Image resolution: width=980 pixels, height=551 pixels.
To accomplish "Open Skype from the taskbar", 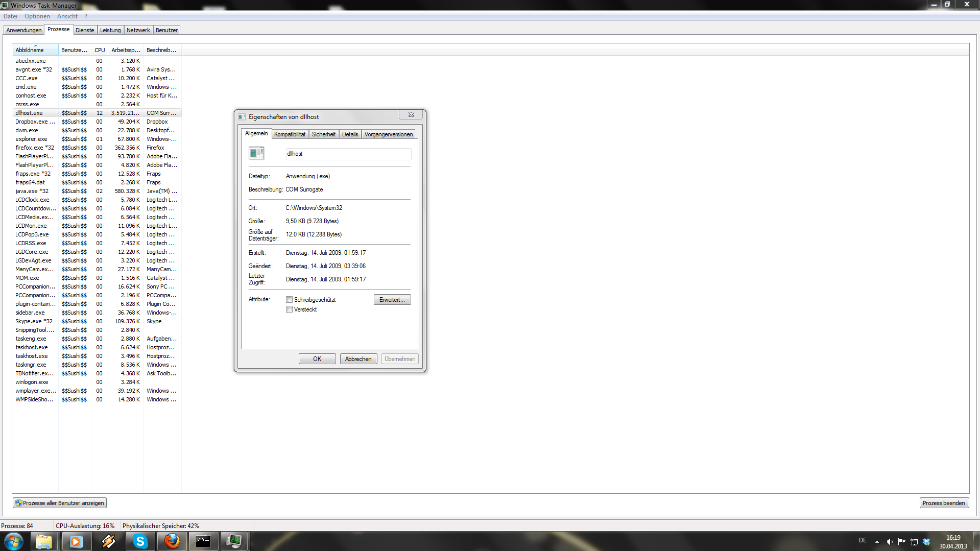I will [140, 541].
